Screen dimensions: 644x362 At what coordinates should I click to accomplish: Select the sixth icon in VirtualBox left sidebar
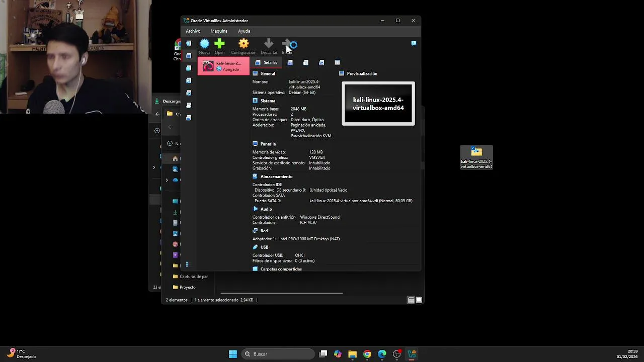pos(189,105)
